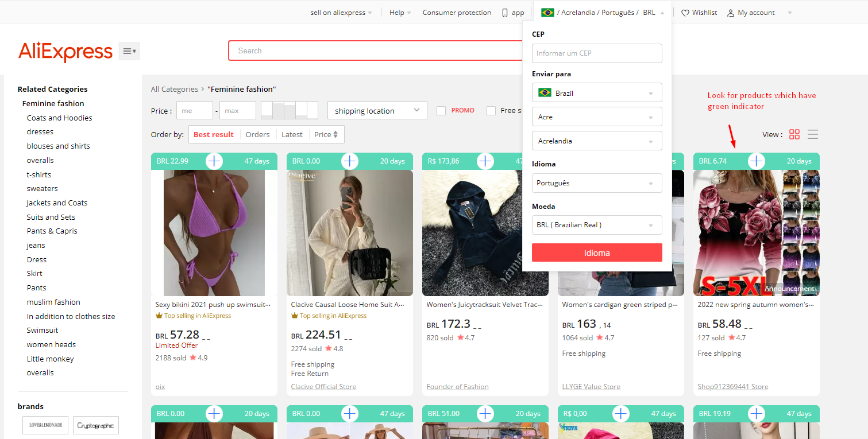Open the Brazil country selector

point(597,93)
